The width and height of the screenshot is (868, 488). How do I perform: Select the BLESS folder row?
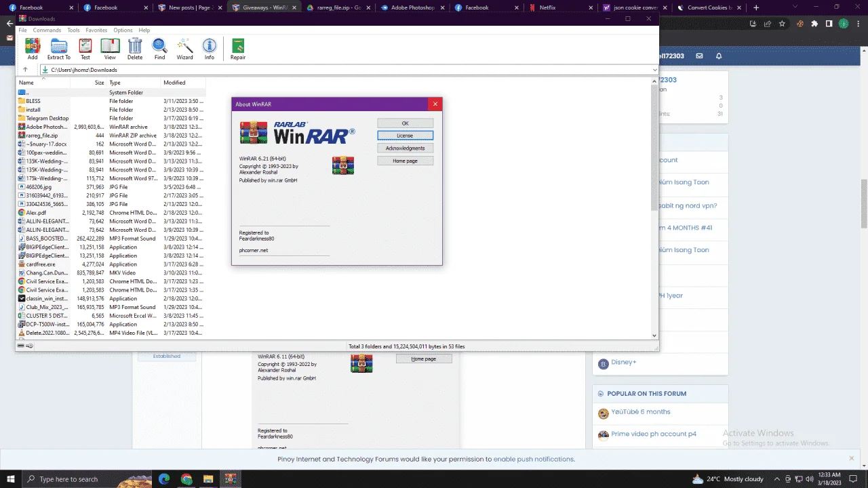click(x=111, y=101)
